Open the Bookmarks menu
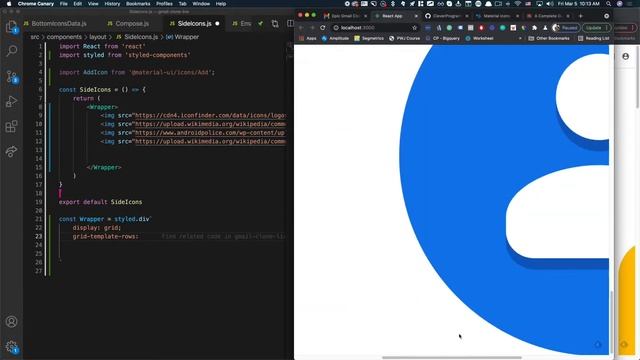The width and height of the screenshot is (640, 360). point(138,4)
